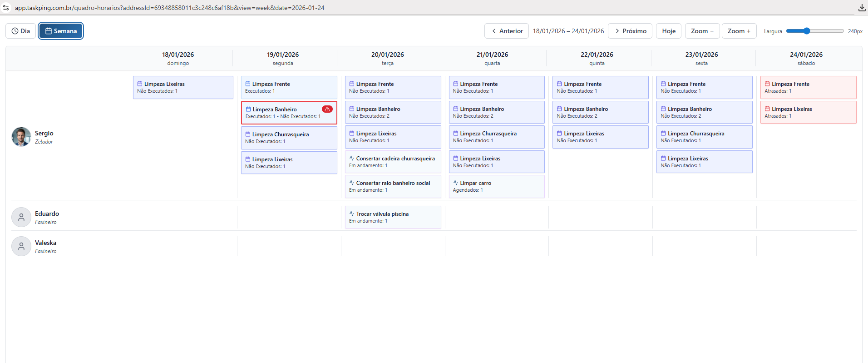This screenshot has height=363, width=868.
Task: Open Consertar ralo banheiro social task card
Action: point(393,186)
